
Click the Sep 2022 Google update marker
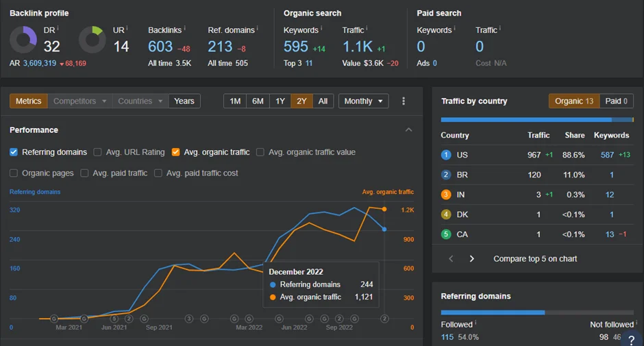click(339, 319)
